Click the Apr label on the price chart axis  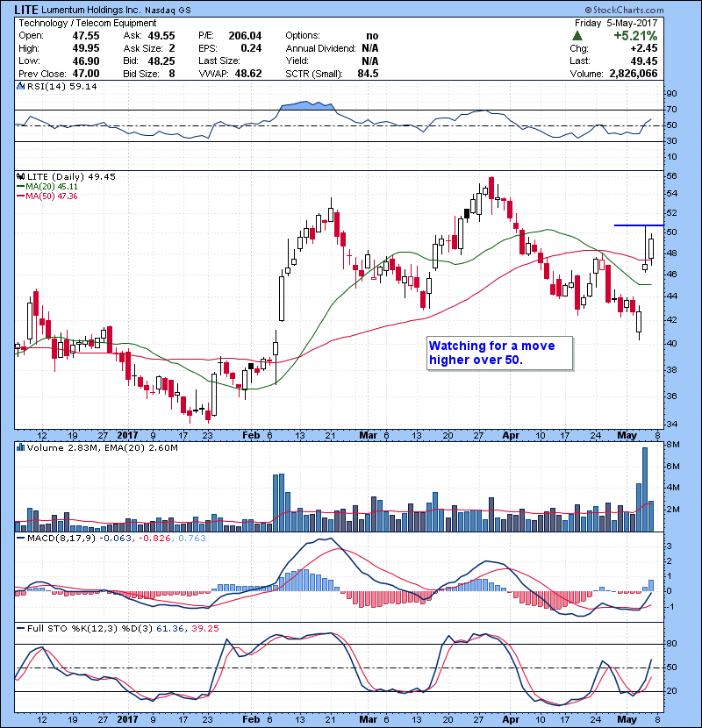point(511,436)
